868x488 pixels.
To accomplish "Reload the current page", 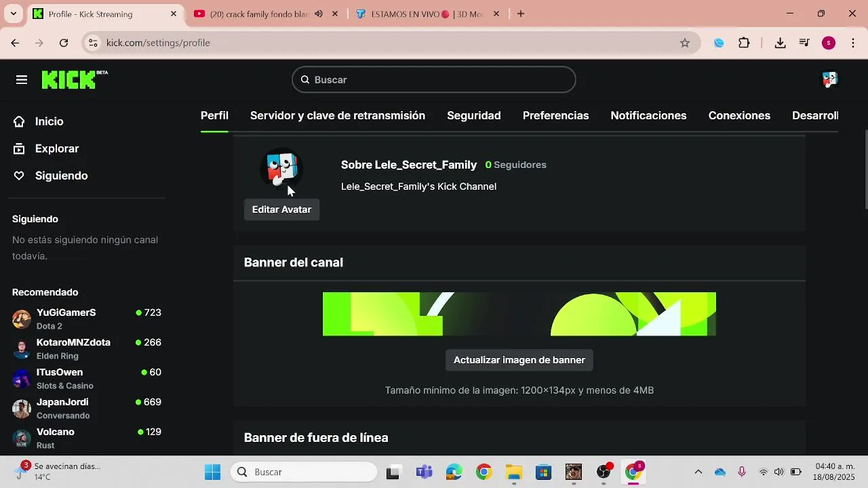I will coord(64,43).
